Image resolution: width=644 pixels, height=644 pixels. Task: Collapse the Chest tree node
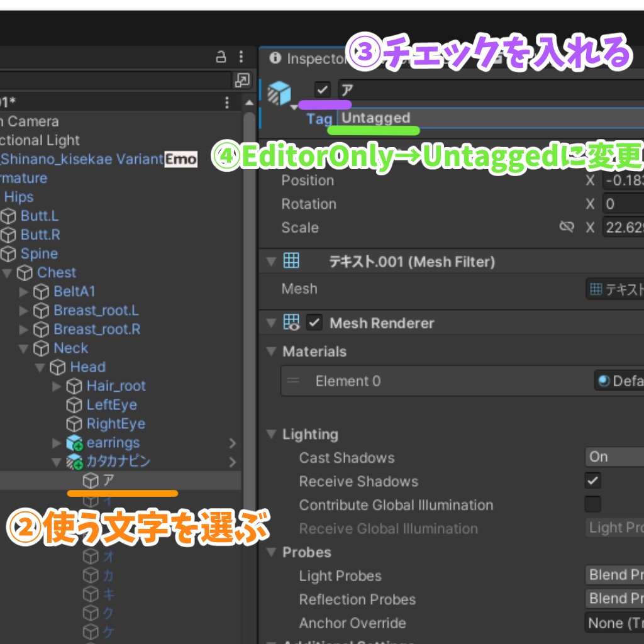(x=7, y=273)
